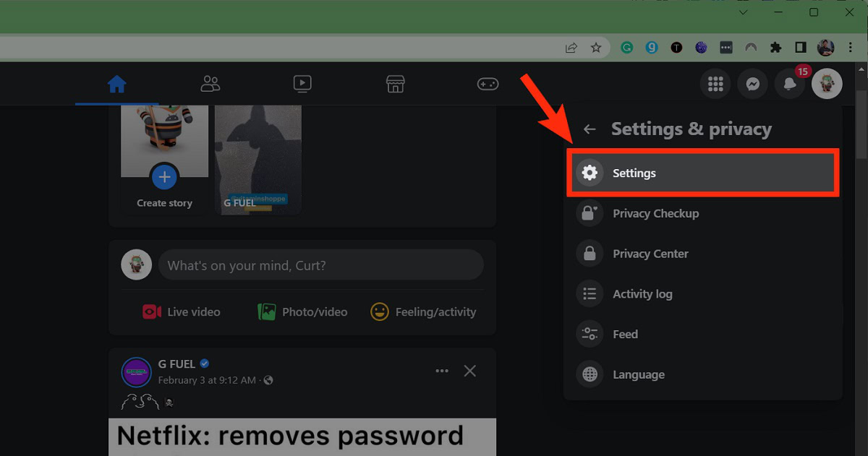This screenshot has height=456, width=868.
Task: Click the black T extension icon
Action: click(676, 48)
